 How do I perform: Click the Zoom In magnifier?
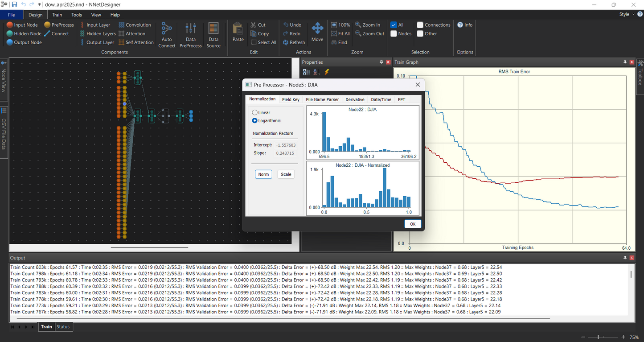[x=359, y=25]
